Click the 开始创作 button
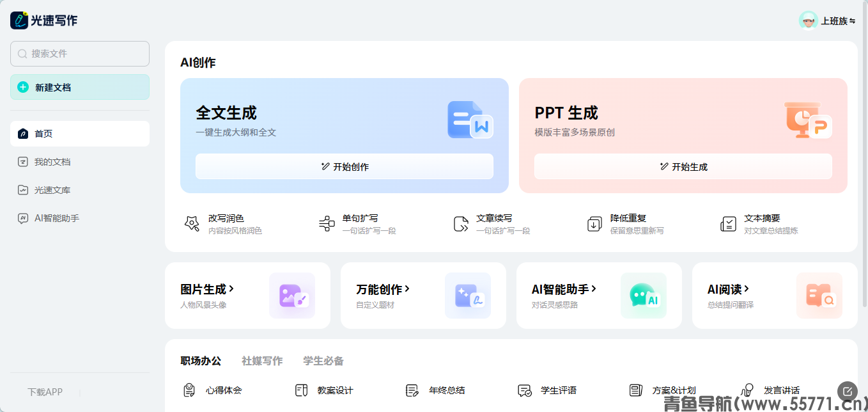The height and width of the screenshot is (412, 868). coord(345,166)
